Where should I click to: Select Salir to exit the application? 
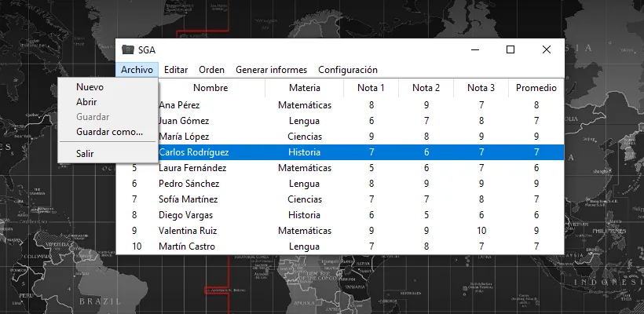(x=85, y=154)
